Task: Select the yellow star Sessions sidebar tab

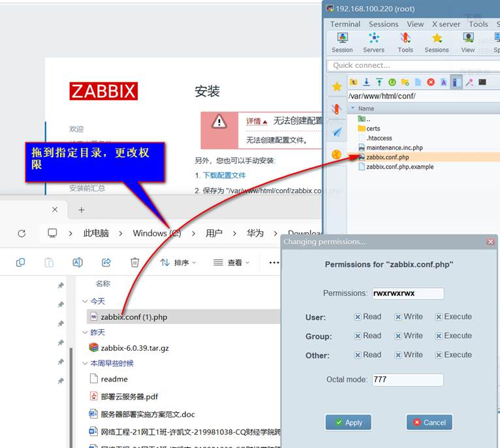Action: pos(337,86)
